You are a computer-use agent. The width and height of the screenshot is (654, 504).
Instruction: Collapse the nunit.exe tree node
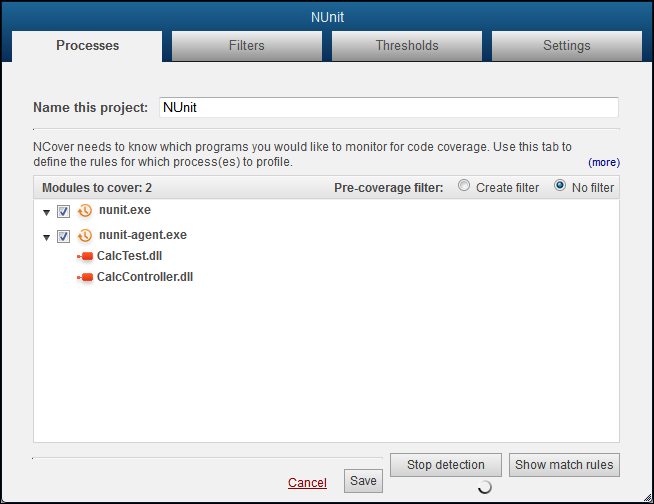pos(46,212)
